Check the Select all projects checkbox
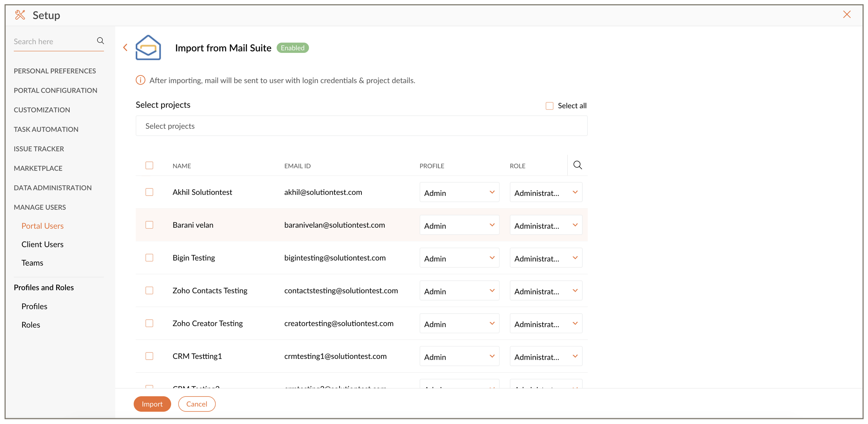The width and height of the screenshot is (868, 424). [x=549, y=106]
